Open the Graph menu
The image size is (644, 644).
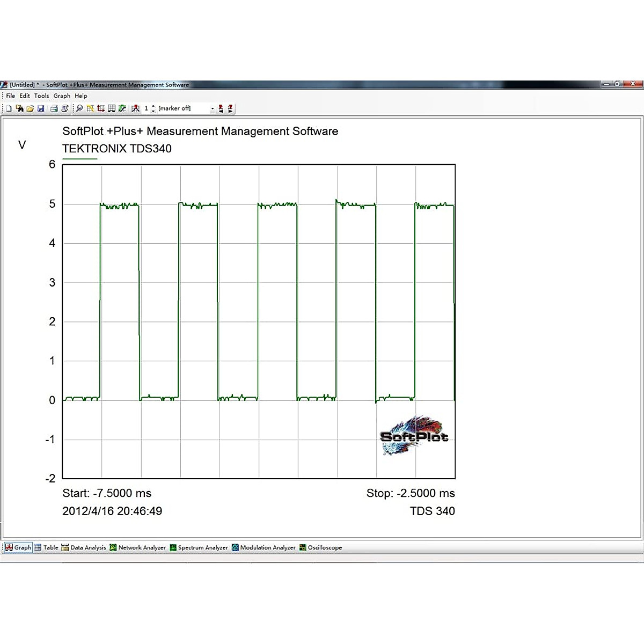(62, 96)
